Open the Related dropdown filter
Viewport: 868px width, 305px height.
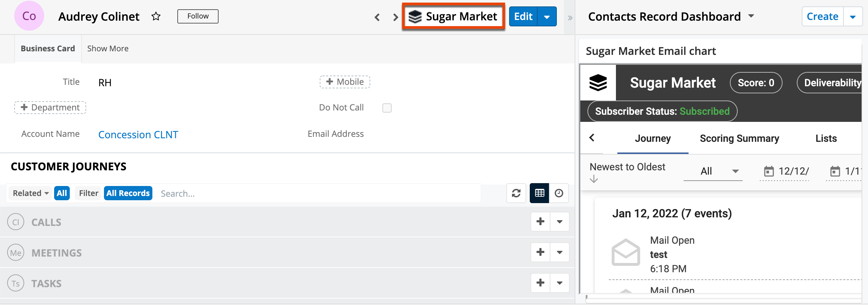click(x=31, y=193)
